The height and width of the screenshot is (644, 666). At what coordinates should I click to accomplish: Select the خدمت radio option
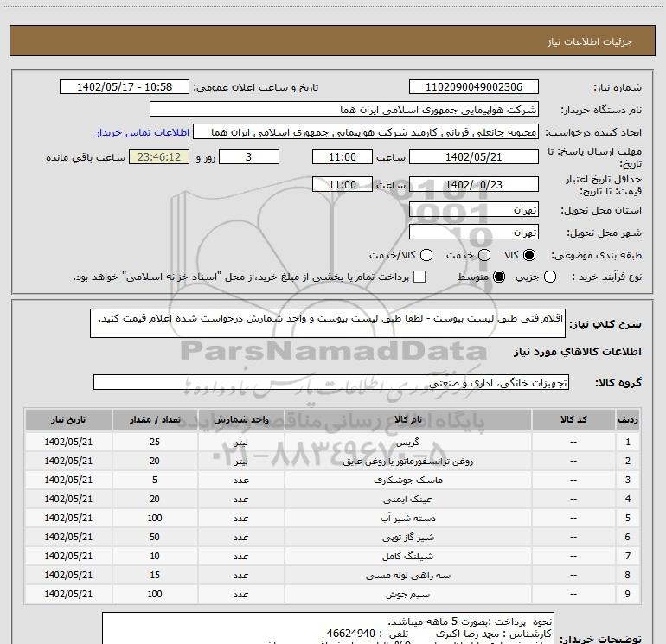tap(484, 255)
